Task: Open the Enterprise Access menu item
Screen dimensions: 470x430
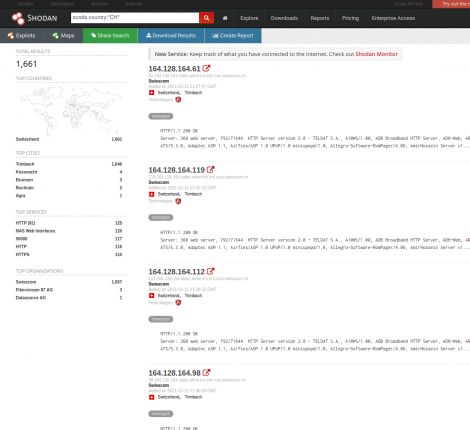Action: click(x=393, y=18)
